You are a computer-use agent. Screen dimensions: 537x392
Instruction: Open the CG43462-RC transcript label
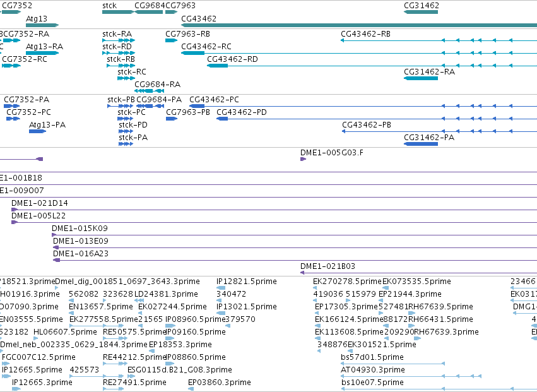click(206, 47)
